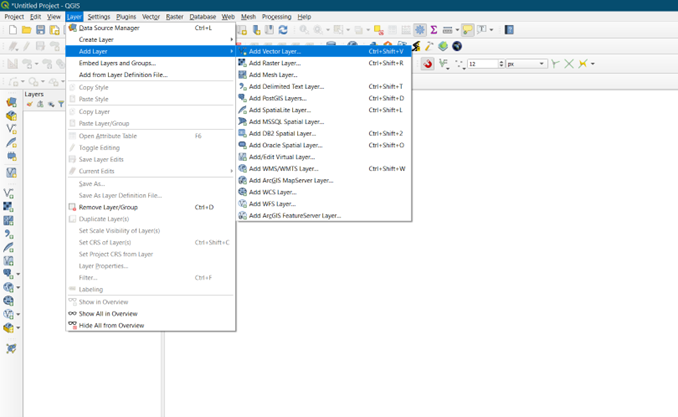Open the Raster menu
The width and height of the screenshot is (678, 417).
[x=175, y=17]
